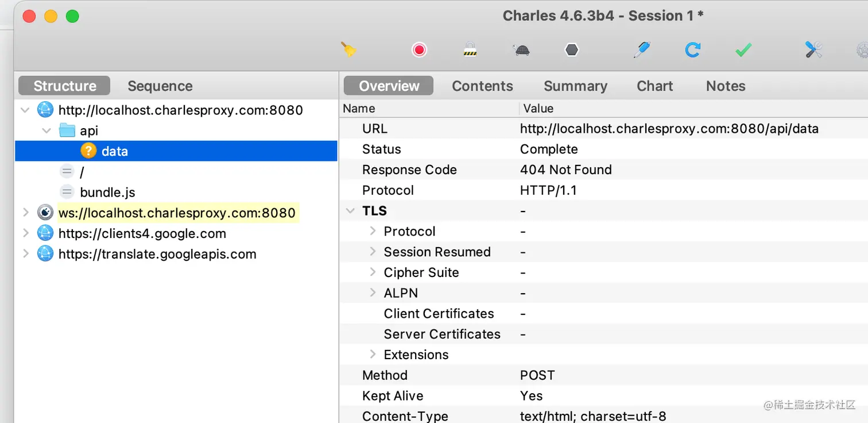Expand the Extensions row
Image resolution: width=868 pixels, height=423 pixels.
373,355
